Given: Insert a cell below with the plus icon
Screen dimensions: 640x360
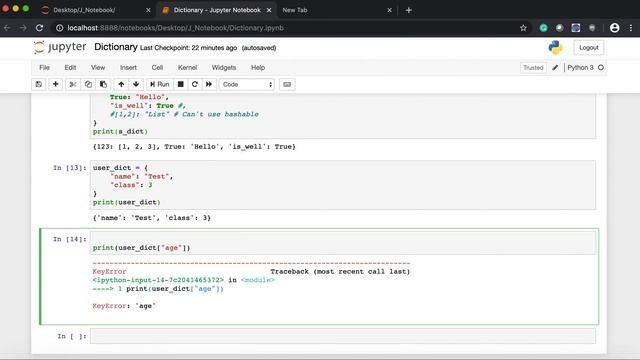Looking at the screenshot, I should (x=56, y=84).
